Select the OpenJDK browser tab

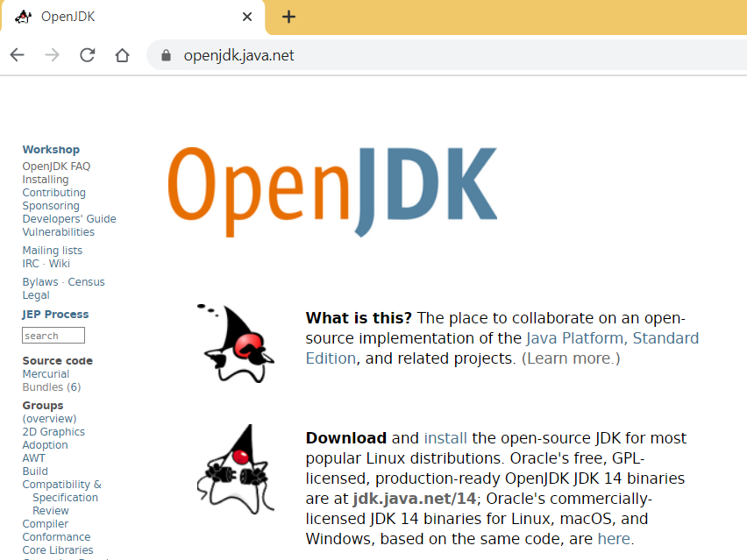pos(133,18)
